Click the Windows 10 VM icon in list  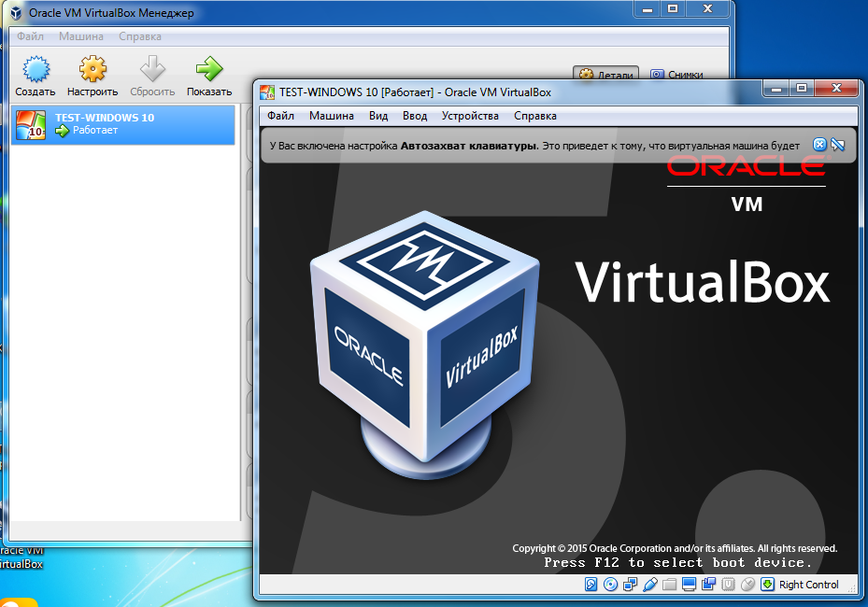click(31, 125)
